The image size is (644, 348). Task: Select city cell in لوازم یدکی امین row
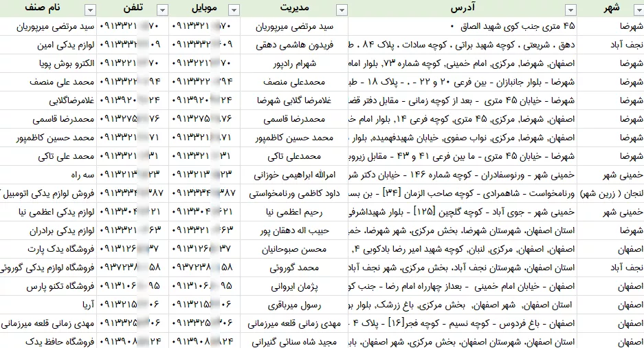click(611, 45)
